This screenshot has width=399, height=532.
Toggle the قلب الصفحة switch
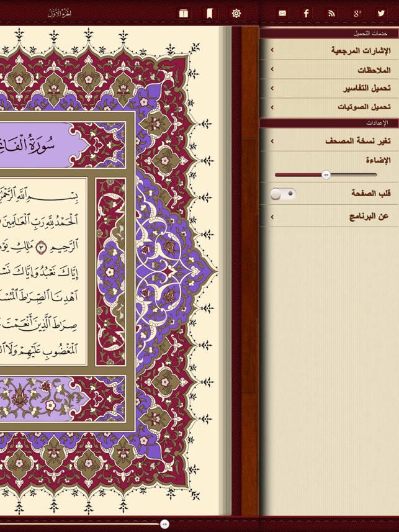(284, 194)
